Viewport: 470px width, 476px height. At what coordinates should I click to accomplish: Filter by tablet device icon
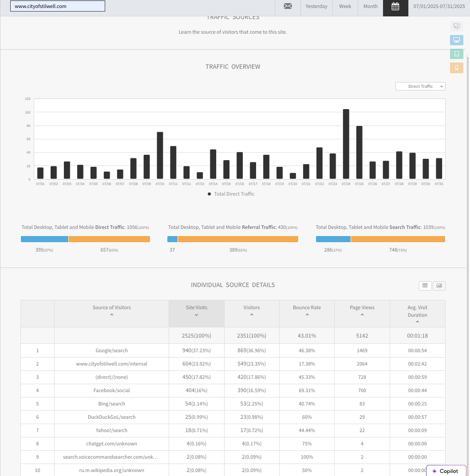[456, 54]
